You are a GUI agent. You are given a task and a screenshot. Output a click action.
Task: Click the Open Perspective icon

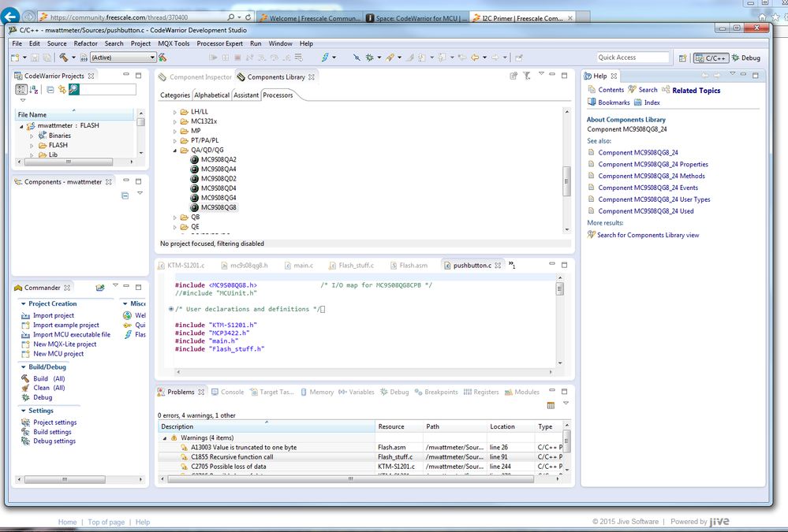682,58
